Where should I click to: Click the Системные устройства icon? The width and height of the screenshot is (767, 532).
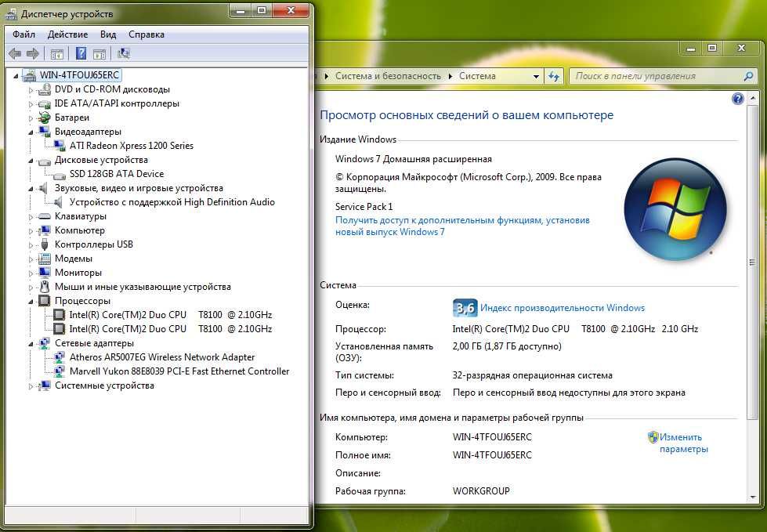[x=45, y=385]
